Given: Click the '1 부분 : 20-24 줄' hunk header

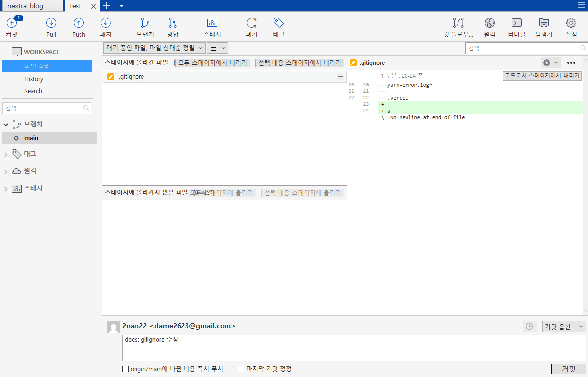Looking at the screenshot, I should 402,75.
